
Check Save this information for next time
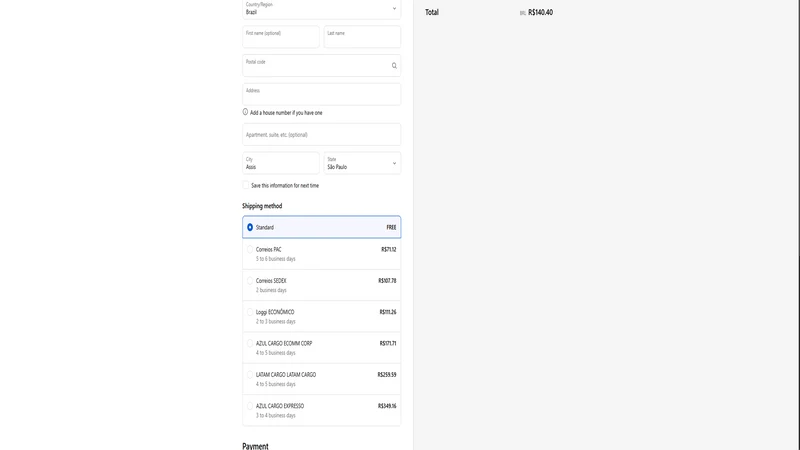[x=246, y=185]
